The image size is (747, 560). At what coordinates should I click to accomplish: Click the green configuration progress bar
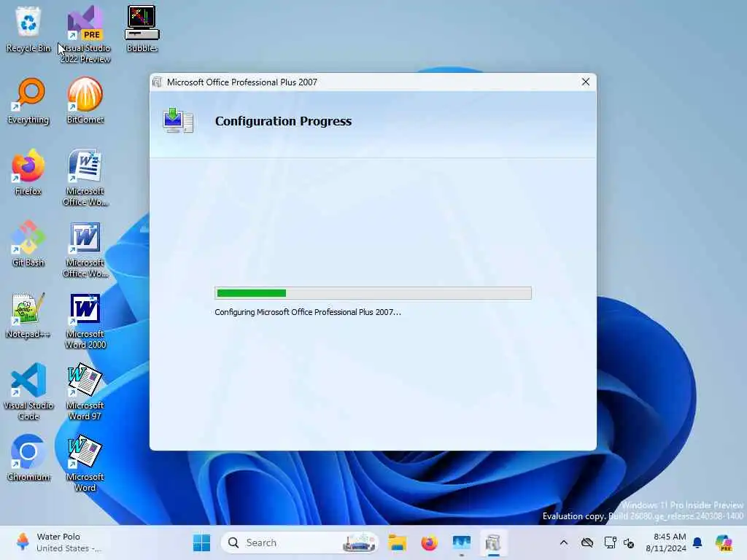point(373,293)
